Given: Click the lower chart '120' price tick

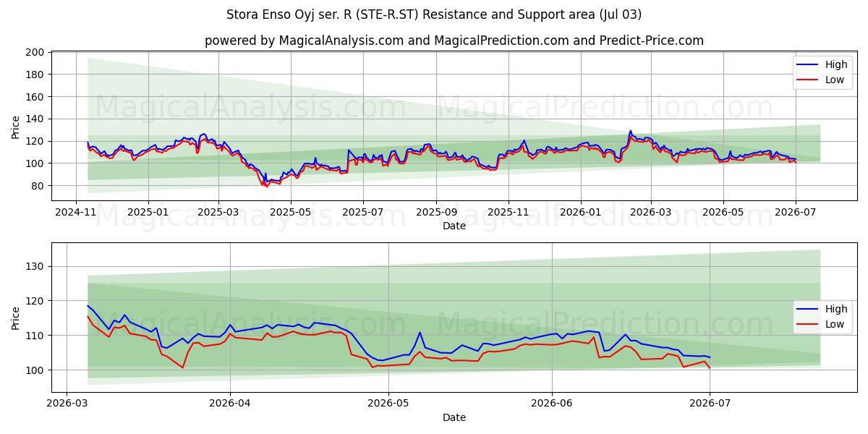Looking at the screenshot, I should [35, 301].
